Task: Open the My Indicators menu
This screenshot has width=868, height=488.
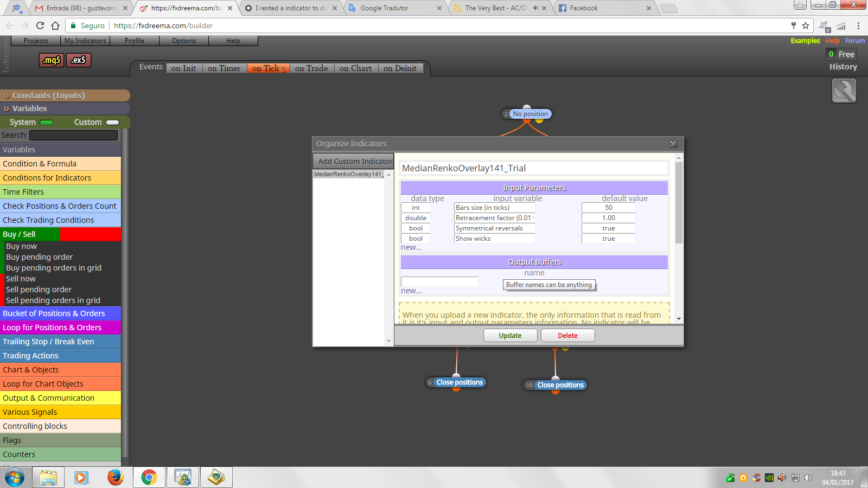Action: tap(85, 41)
